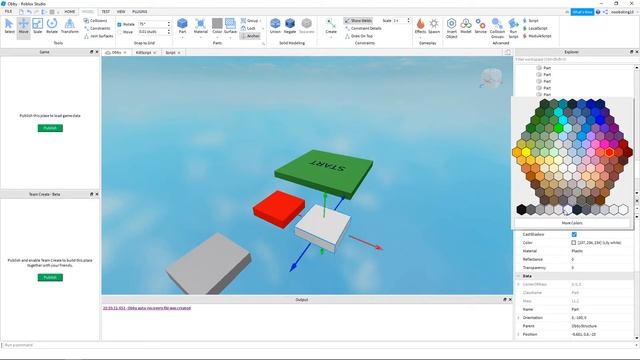Open the auto-recovery file message link
The width and height of the screenshot is (640, 360).
click(147, 308)
